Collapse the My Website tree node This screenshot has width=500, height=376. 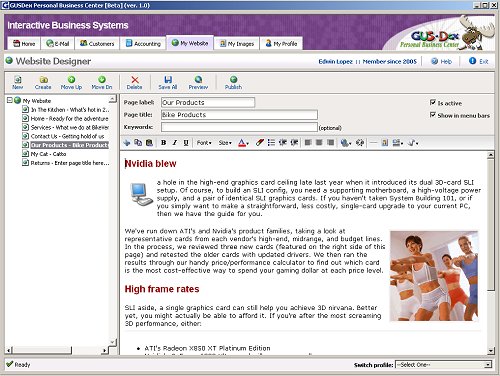(9, 100)
